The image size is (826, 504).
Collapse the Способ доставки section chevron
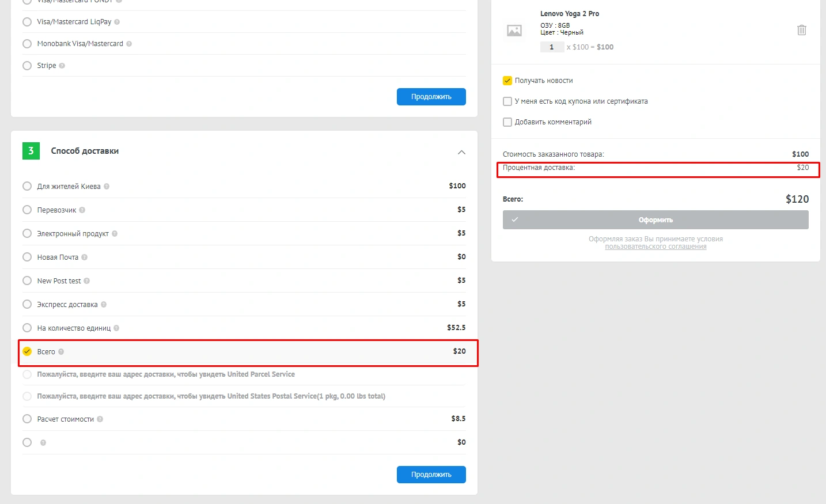click(461, 152)
